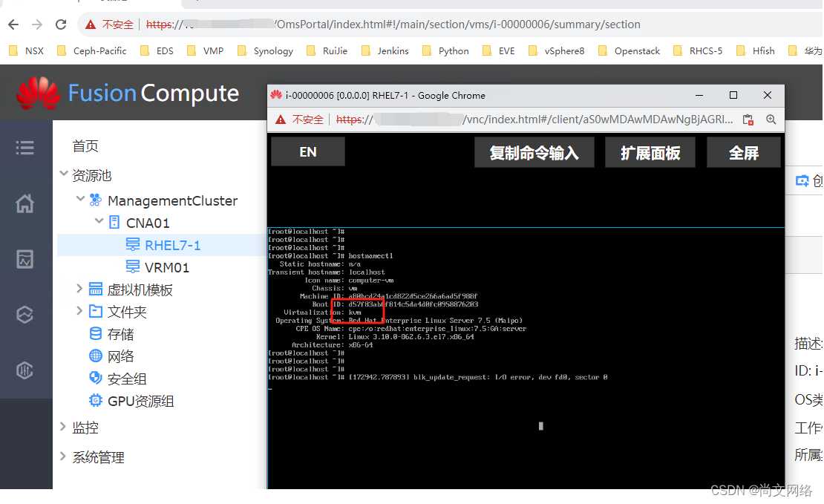824x504 pixels.
Task: Open the VMP bookmark
Action: [206, 51]
